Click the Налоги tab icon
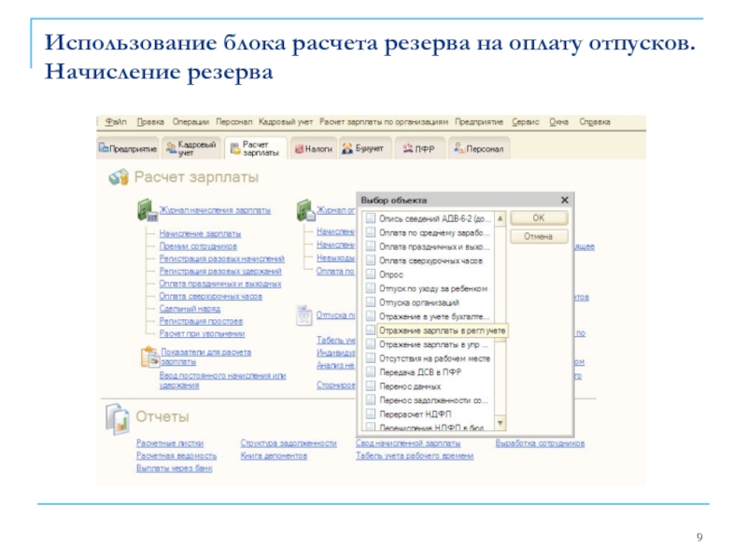 point(298,147)
